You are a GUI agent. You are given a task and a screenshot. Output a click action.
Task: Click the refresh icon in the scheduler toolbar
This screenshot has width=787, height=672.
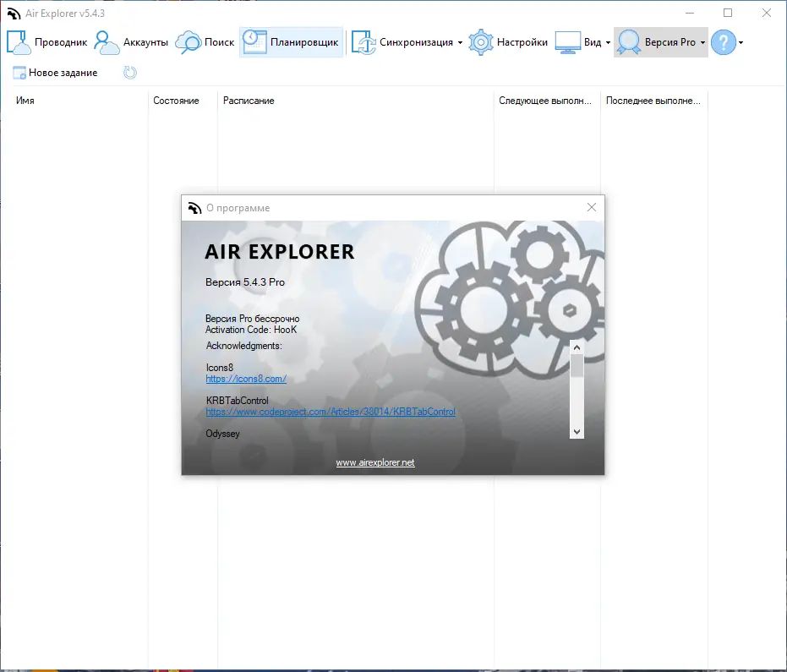point(129,73)
